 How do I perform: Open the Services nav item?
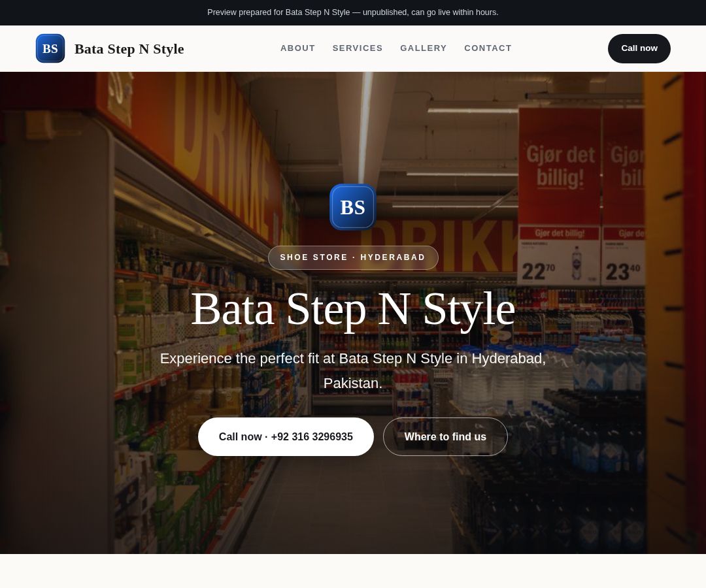pos(358,48)
